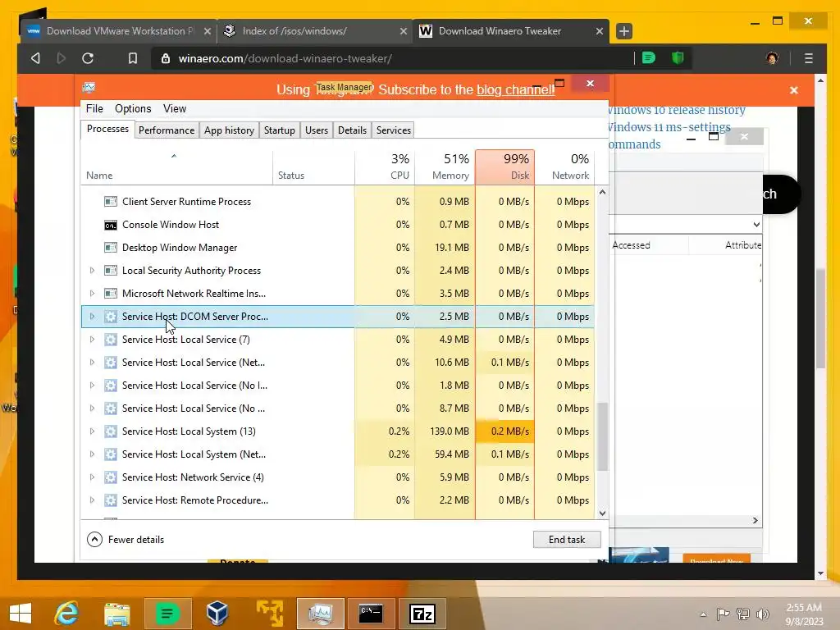Click the End task button

[x=567, y=540]
